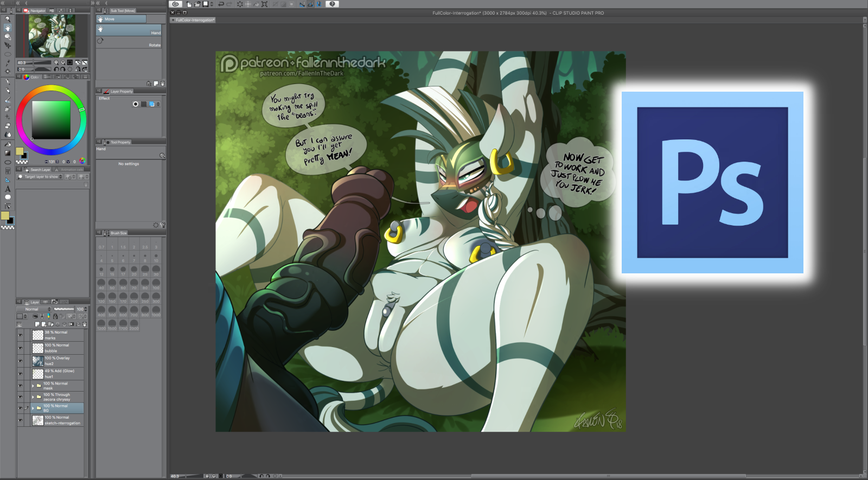Viewport: 868px width, 480px height.
Task: Pick brush size 2000 preset
Action: tap(134, 324)
